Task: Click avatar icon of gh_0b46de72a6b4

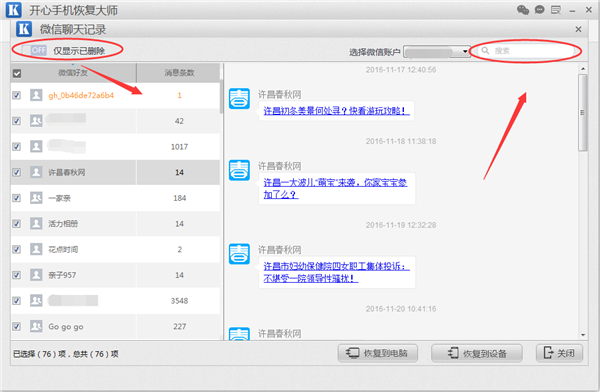Action: coord(36,95)
